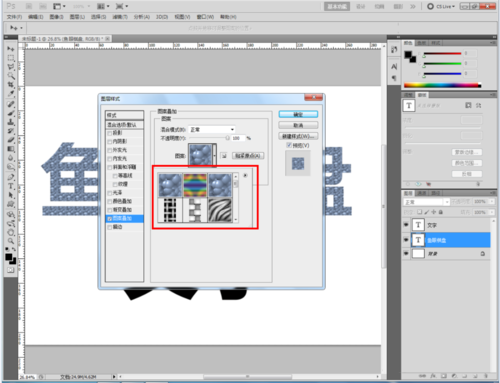Enable the 投影 drop shadow checkbox

[x=110, y=133]
